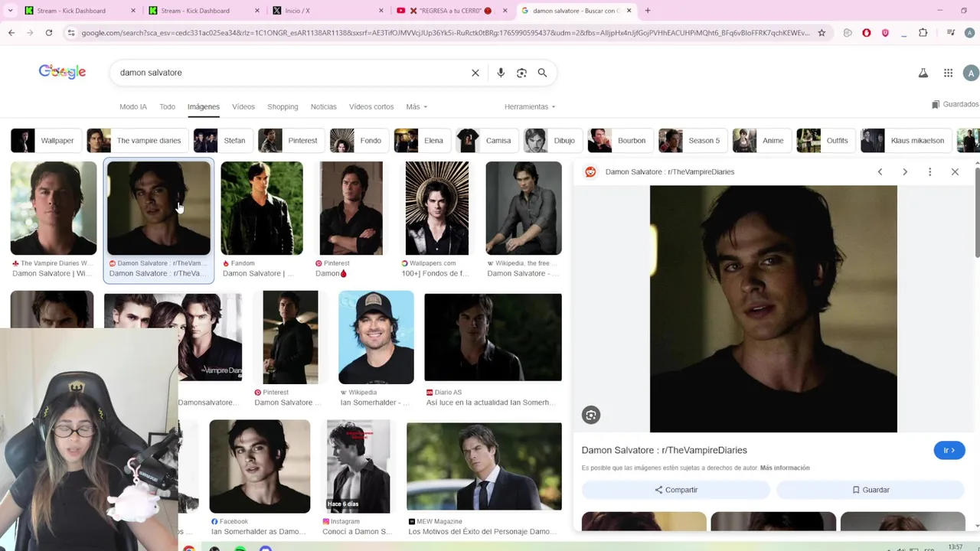
Task: Filter by the Season 5 chip
Action: [692, 141]
